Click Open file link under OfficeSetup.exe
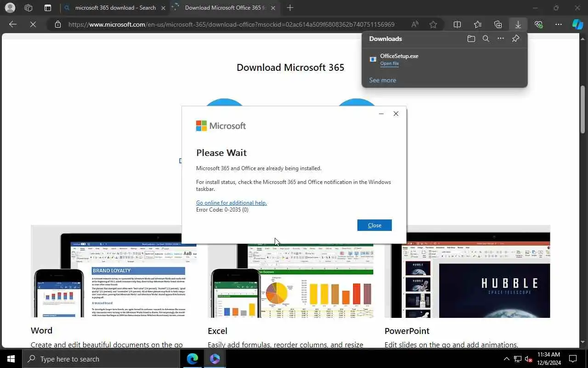The height and width of the screenshot is (368, 588). pos(389,63)
